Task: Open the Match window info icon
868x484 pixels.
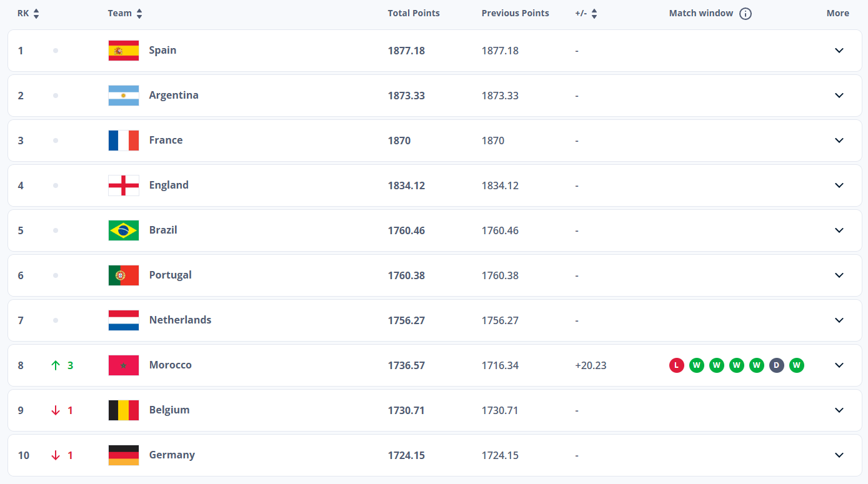Action: point(745,14)
